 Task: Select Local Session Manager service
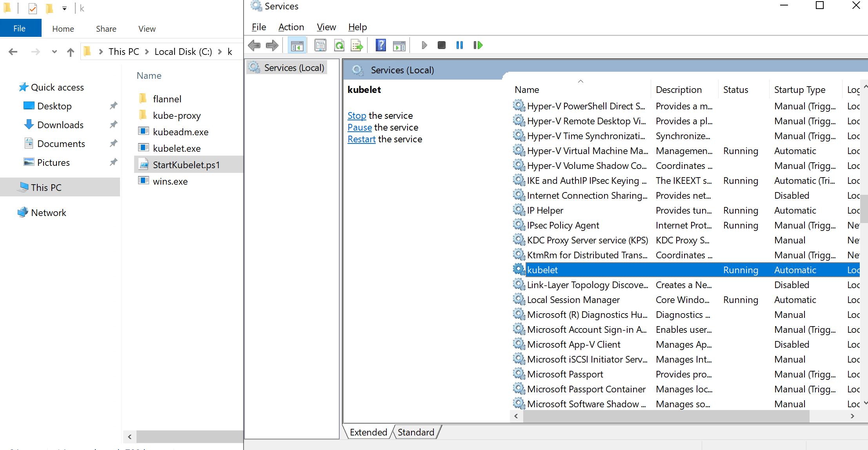(686, 300)
